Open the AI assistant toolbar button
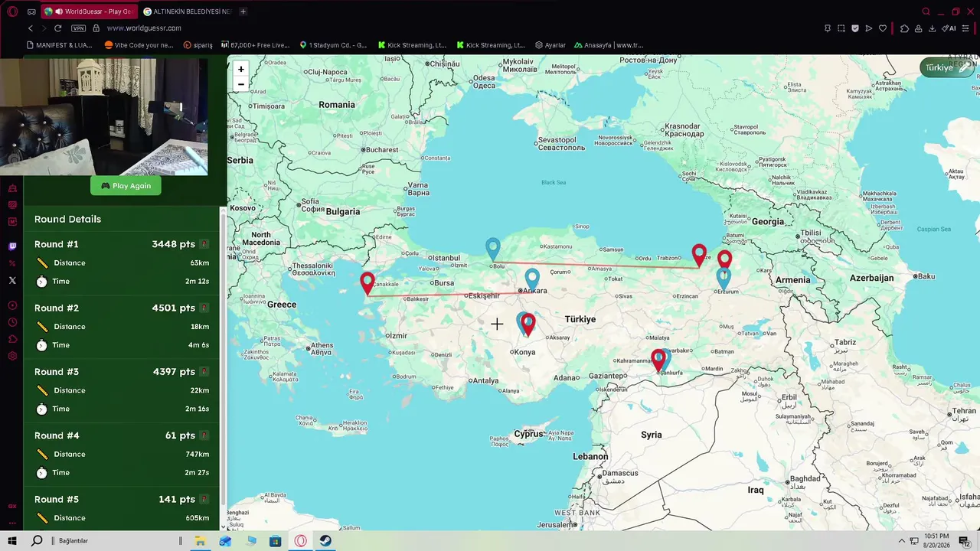The image size is (980, 551). coord(949,28)
